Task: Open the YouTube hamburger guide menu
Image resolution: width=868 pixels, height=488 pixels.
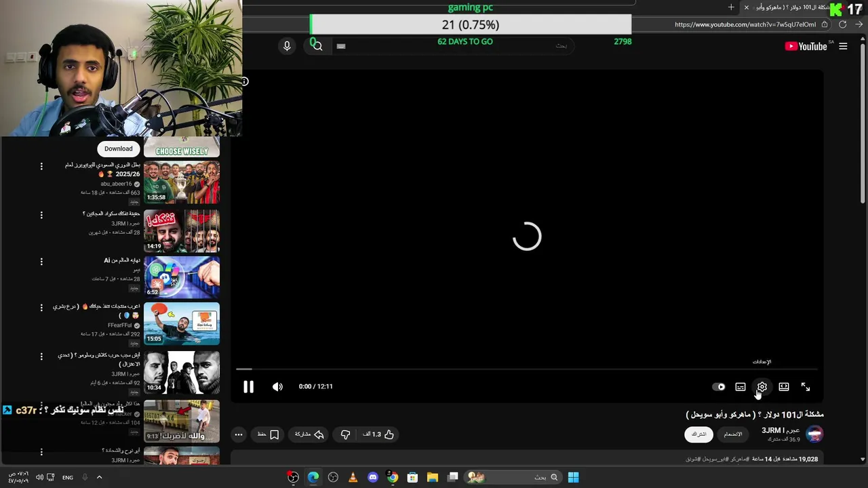Action: [843, 46]
